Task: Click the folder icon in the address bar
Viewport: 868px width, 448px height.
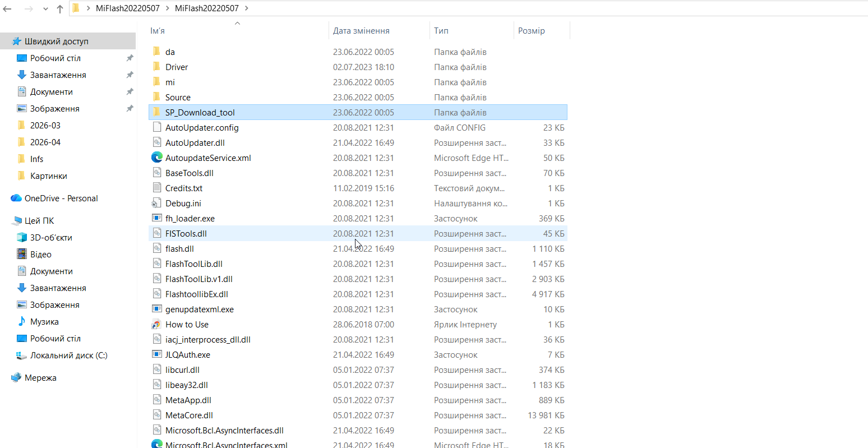Action: click(76, 8)
